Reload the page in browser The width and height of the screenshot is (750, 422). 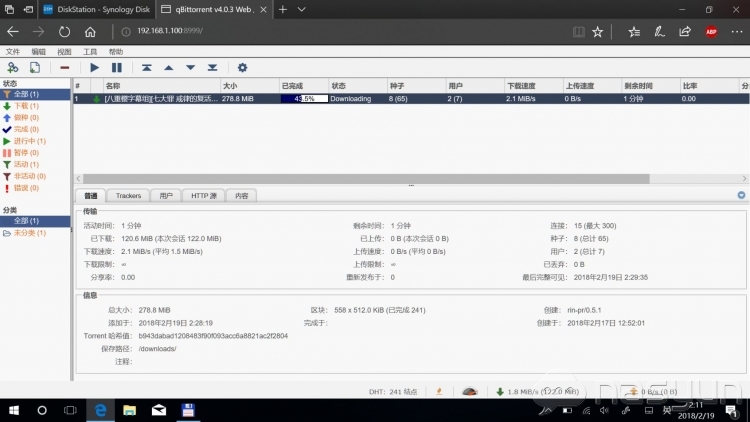click(64, 32)
